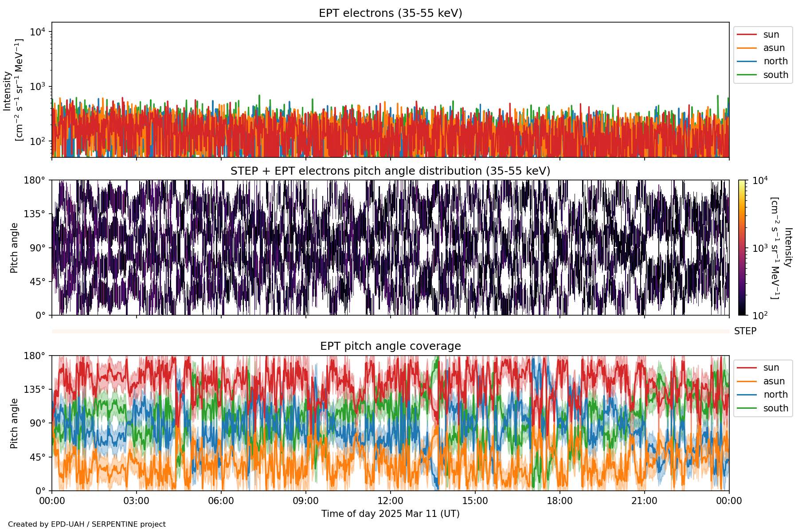Choose south entry in the bottom coverage legend
798x532 pixels.
[775, 408]
